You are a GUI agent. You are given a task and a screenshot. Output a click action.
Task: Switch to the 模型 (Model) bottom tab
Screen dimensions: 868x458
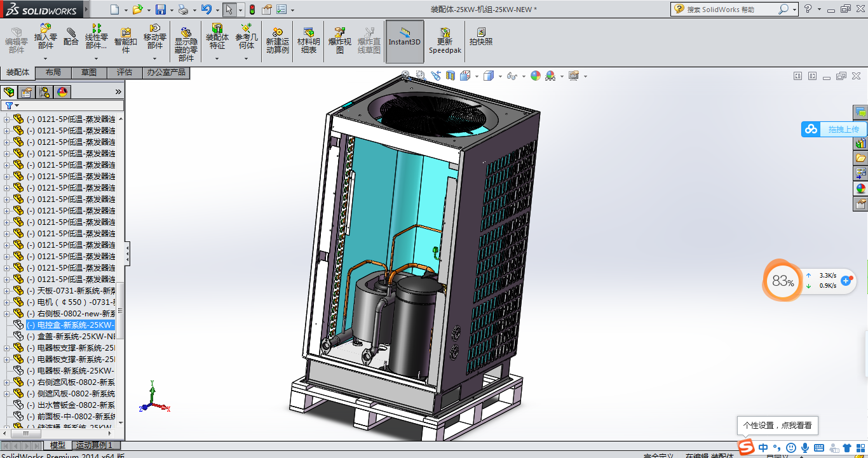(58, 445)
